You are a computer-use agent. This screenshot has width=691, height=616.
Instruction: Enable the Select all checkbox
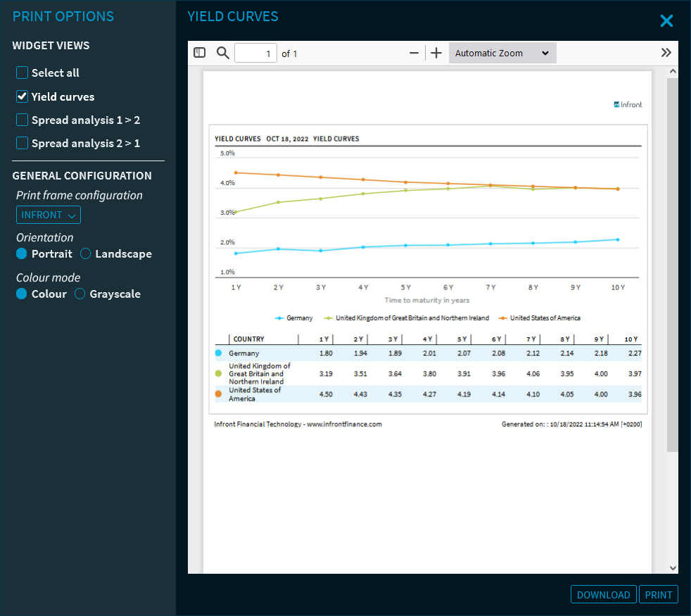pos(23,73)
